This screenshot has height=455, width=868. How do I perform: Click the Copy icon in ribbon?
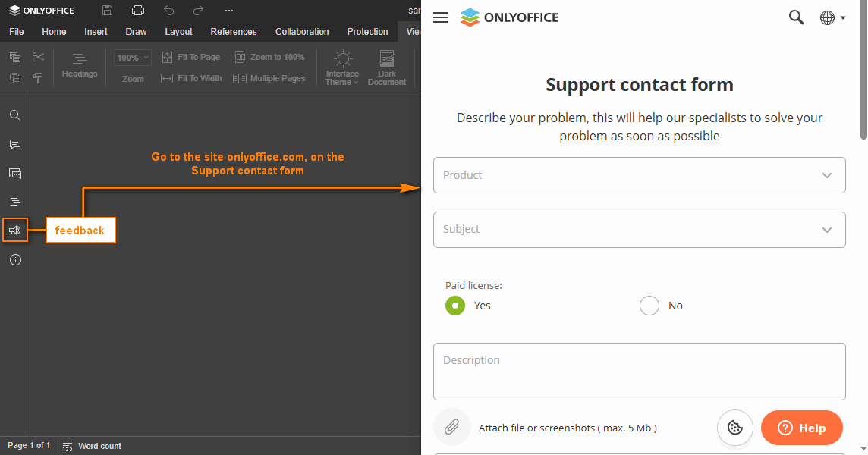click(15, 57)
